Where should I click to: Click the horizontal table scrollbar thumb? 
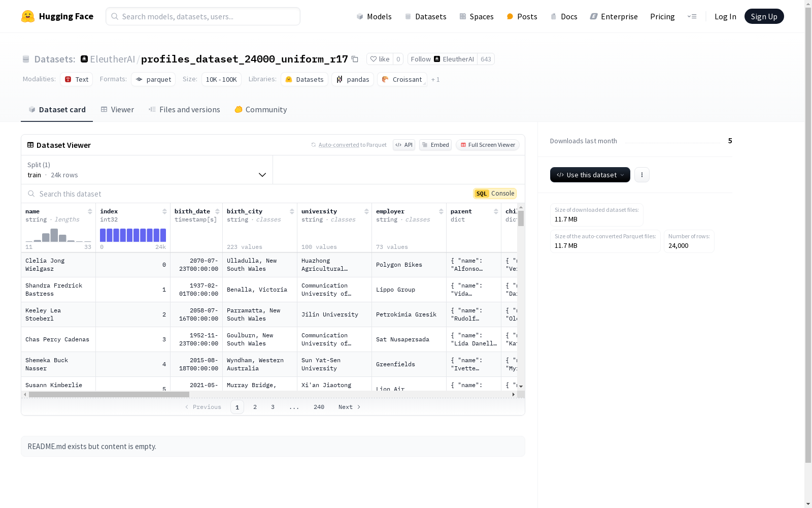[x=109, y=394]
